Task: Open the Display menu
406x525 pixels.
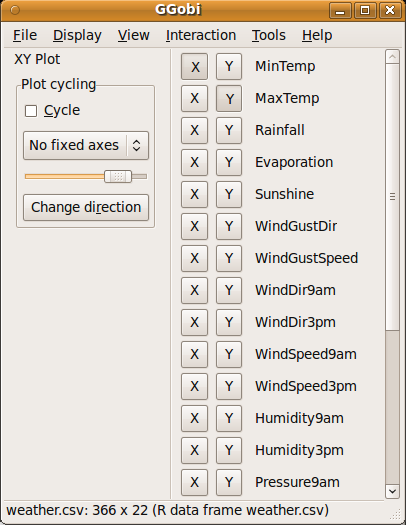Action: pyautogui.click(x=77, y=35)
